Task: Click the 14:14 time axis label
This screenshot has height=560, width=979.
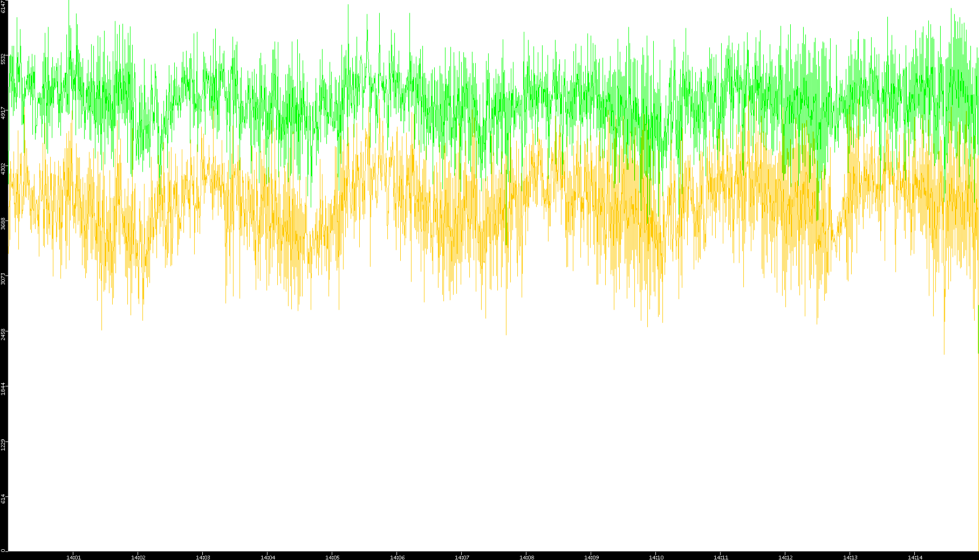Action: pos(915,557)
